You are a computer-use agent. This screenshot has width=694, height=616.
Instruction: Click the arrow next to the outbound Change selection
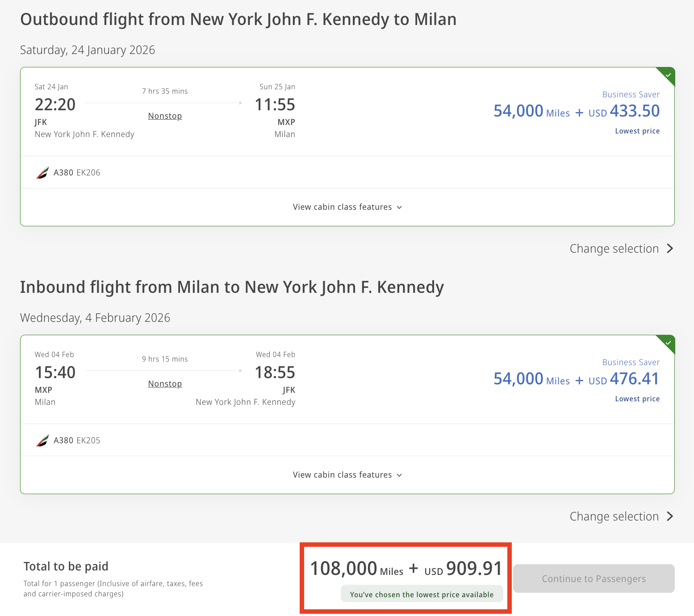click(669, 249)
